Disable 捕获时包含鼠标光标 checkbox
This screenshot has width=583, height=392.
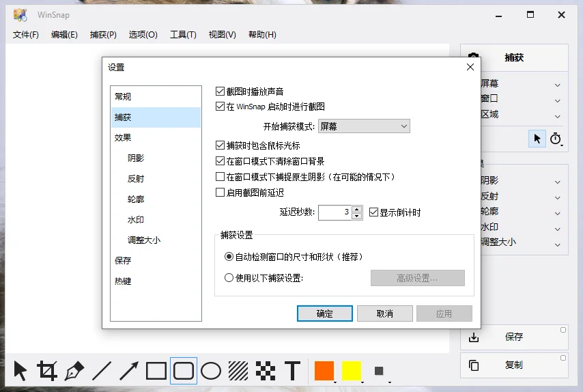[x=220, y=145]
